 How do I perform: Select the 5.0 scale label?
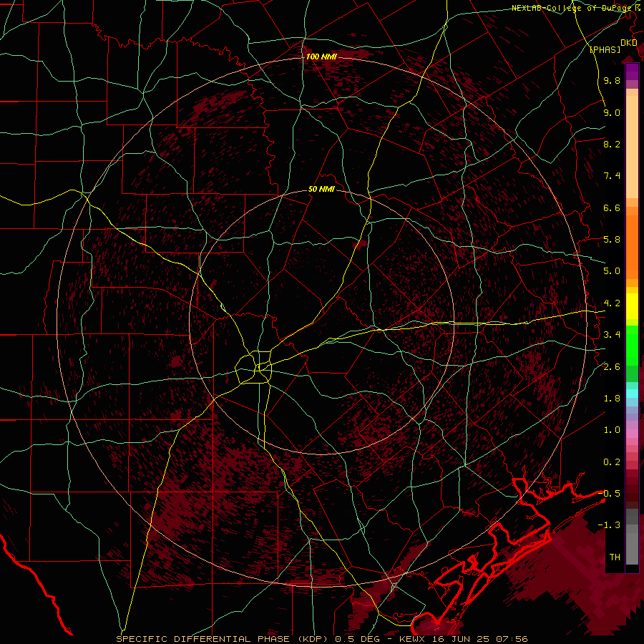coord(612,271)
